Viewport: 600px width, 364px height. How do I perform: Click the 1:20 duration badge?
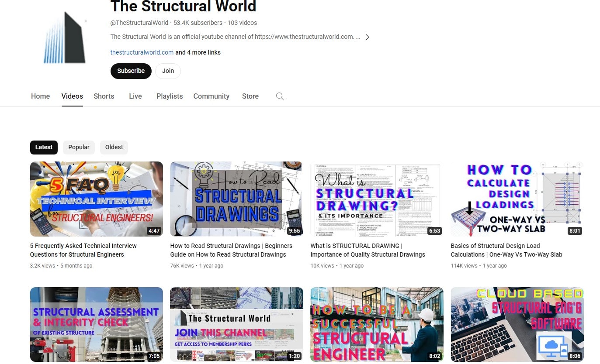click(x=294, y=356)
